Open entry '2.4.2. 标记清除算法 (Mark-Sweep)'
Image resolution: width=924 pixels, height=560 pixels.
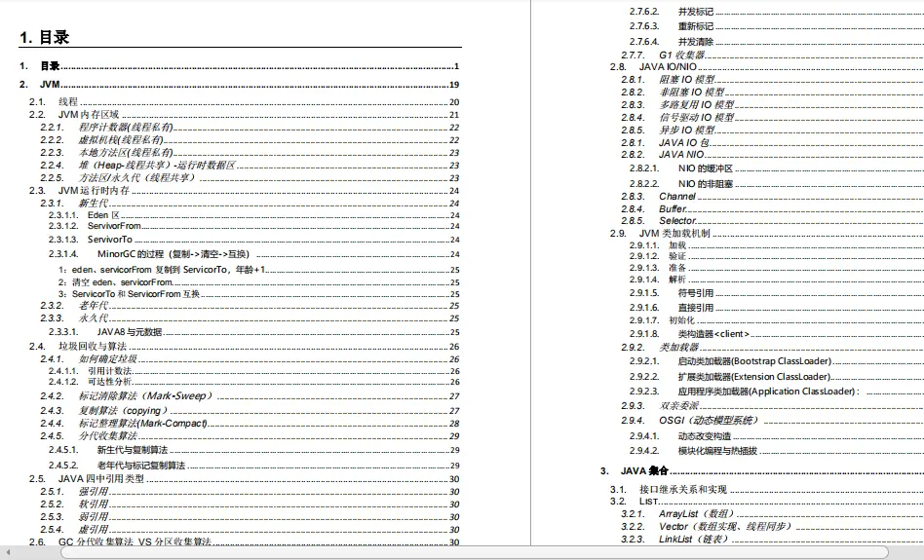[250, 396]
